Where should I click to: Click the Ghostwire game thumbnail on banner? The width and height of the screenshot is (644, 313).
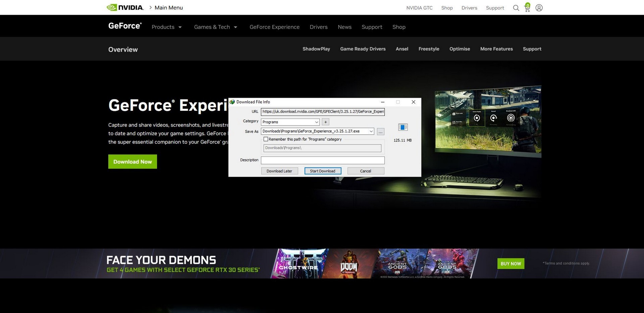[299, 264]
